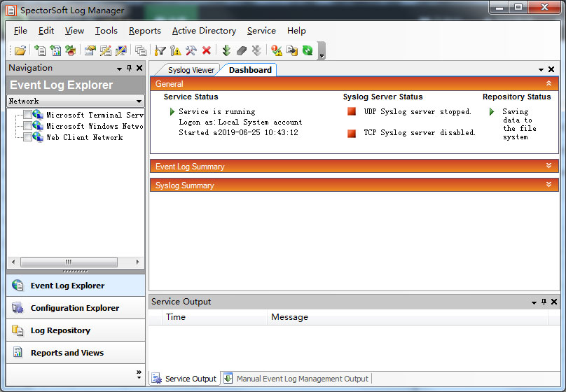Click the red X delete toolbar icon
The image size is (566, 392).
pos(207,50)
